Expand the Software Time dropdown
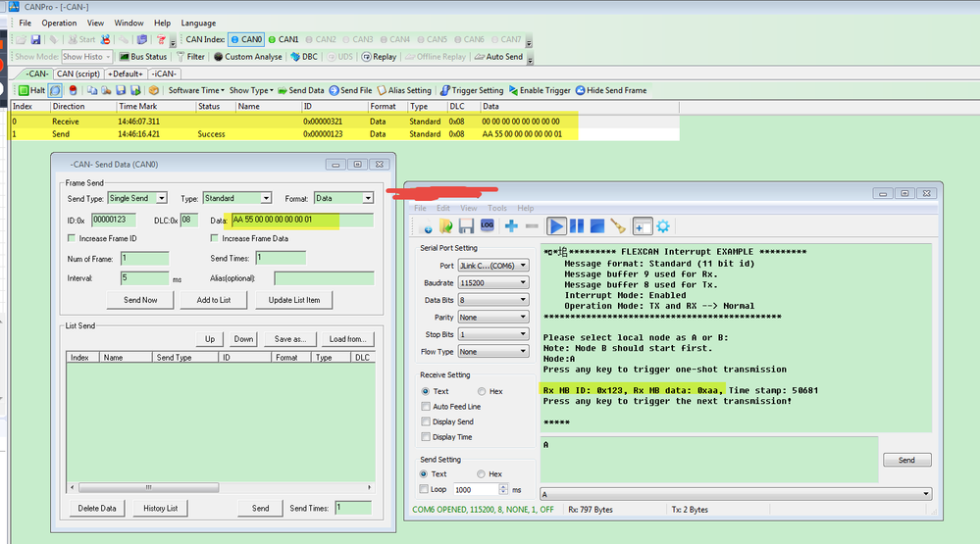The height and width of the screenshot is (544, 980). click(195, 90)
